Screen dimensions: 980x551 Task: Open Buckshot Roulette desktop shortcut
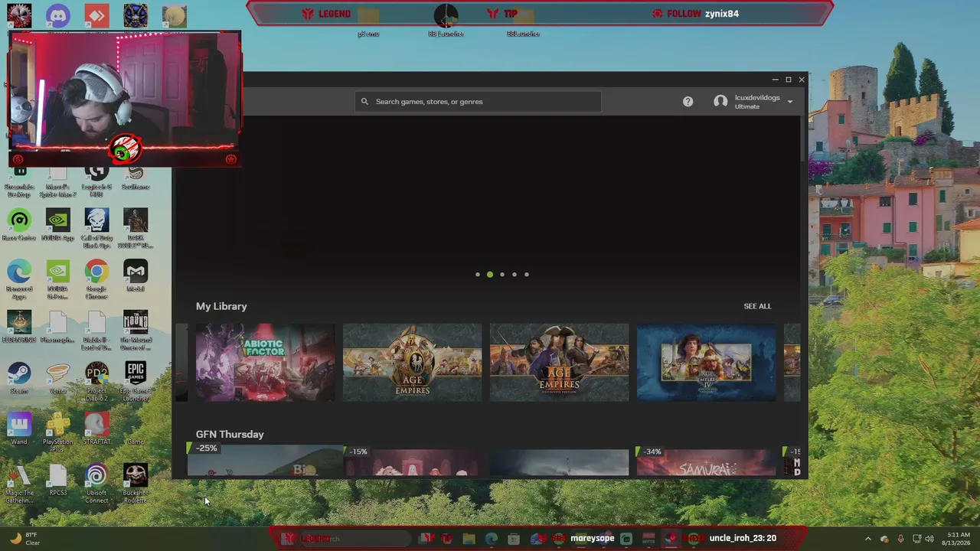point(136,484)
